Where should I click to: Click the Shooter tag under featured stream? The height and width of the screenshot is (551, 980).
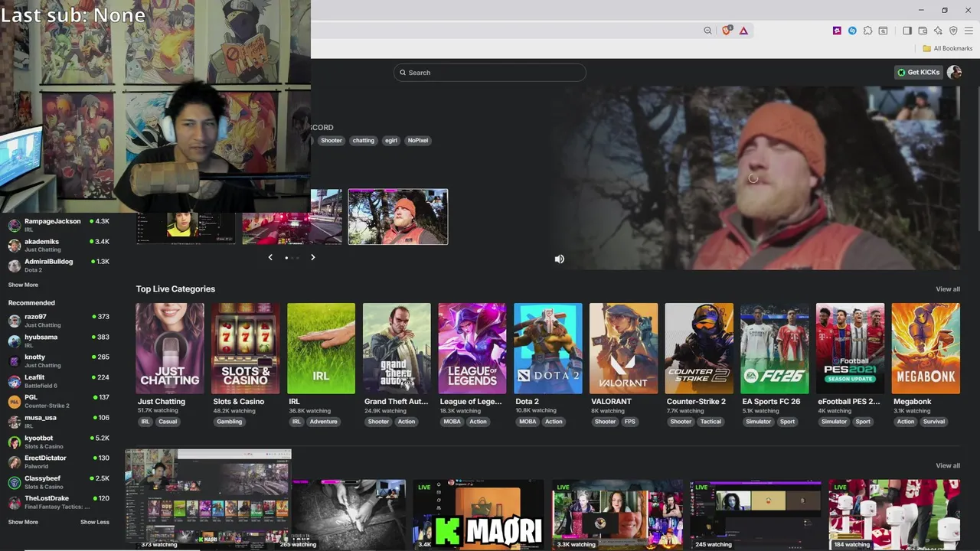click(332, 140)
